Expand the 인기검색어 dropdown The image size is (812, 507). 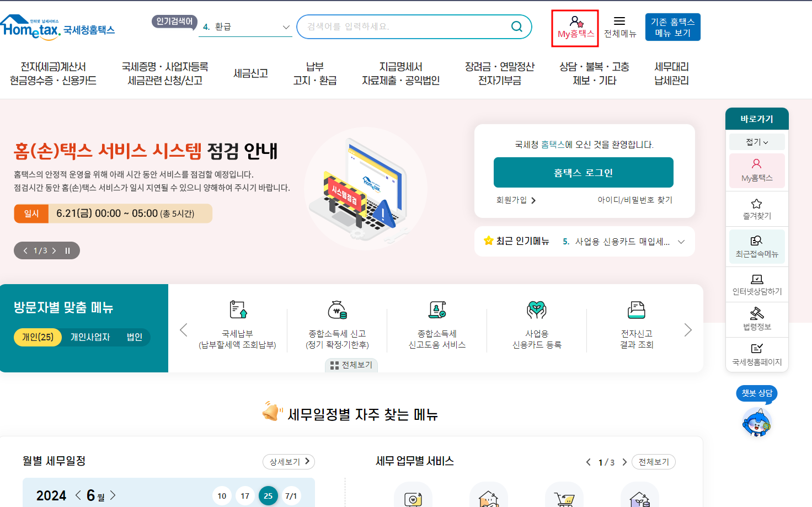click(286, 26)
